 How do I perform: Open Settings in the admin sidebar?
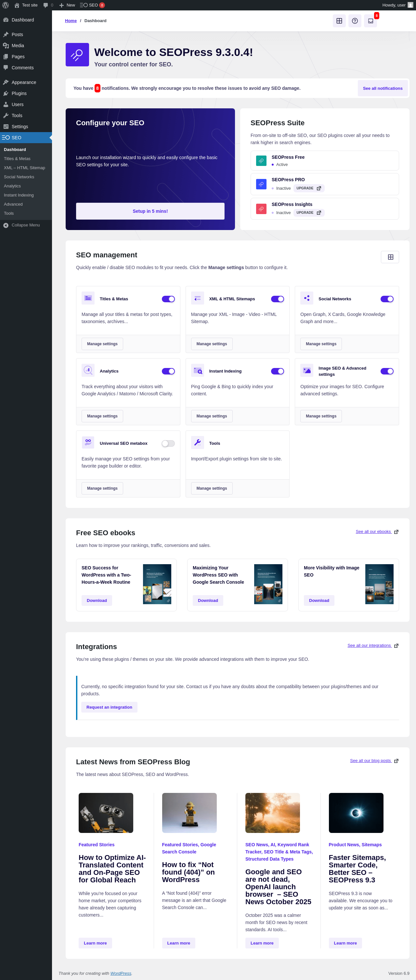point(26,127)
